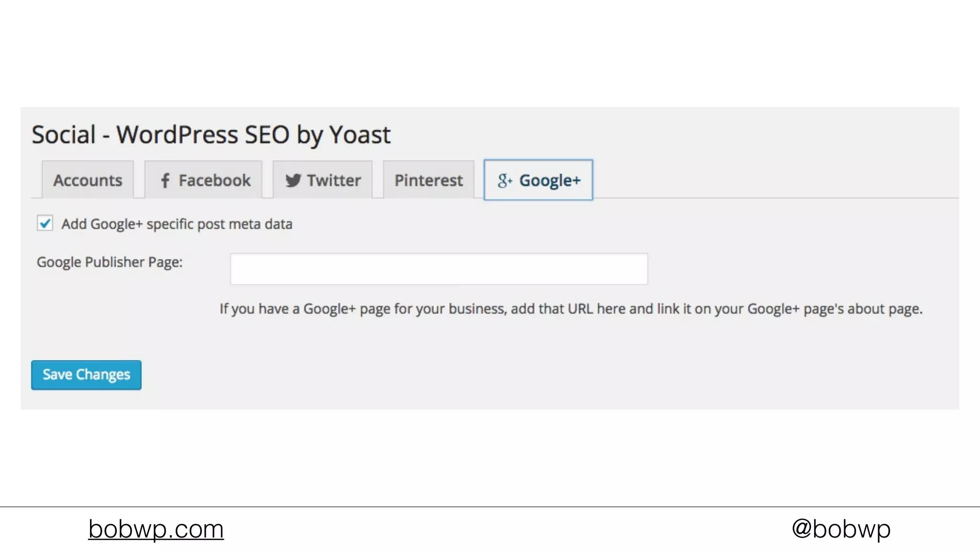Open the Accounts tab
The height and width of the screenshot is (551, 980).
point(88,180)
